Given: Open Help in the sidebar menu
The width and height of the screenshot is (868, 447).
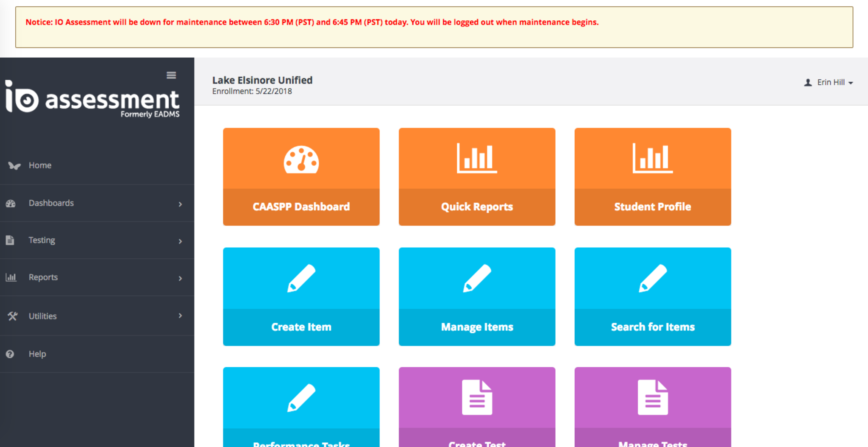Looking at the screenshot, I should 37,354.
